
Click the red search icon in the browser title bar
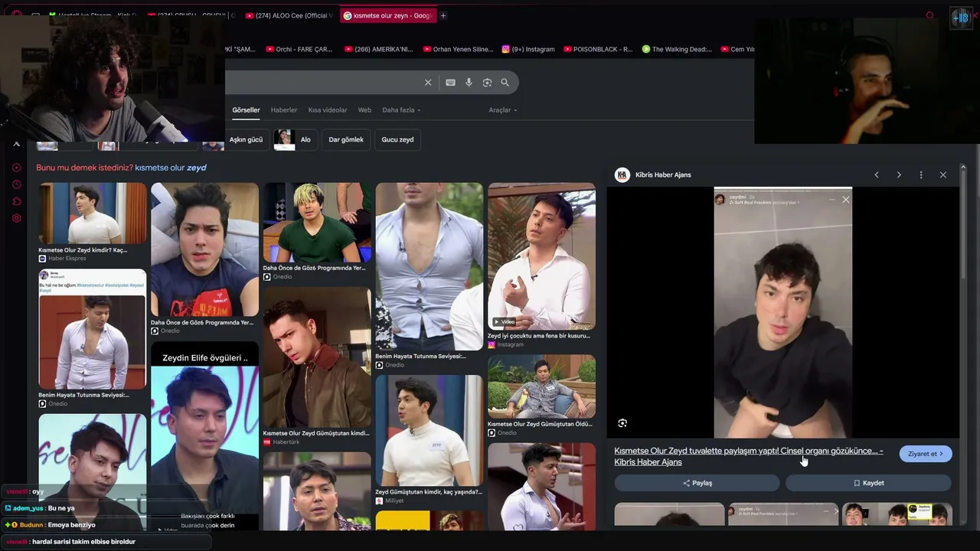pyautogui.click(x=930, y=15)
